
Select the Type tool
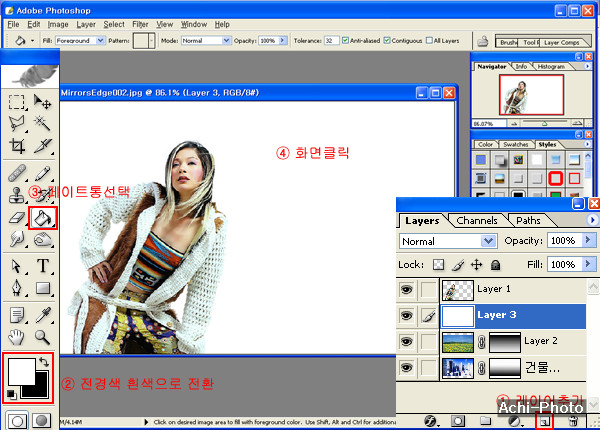(x=44, y=266)
